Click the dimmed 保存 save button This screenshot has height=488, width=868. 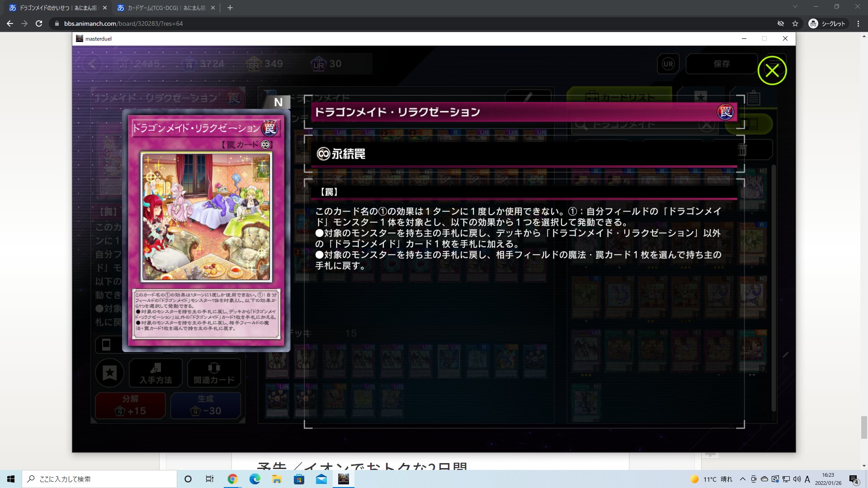722,64
